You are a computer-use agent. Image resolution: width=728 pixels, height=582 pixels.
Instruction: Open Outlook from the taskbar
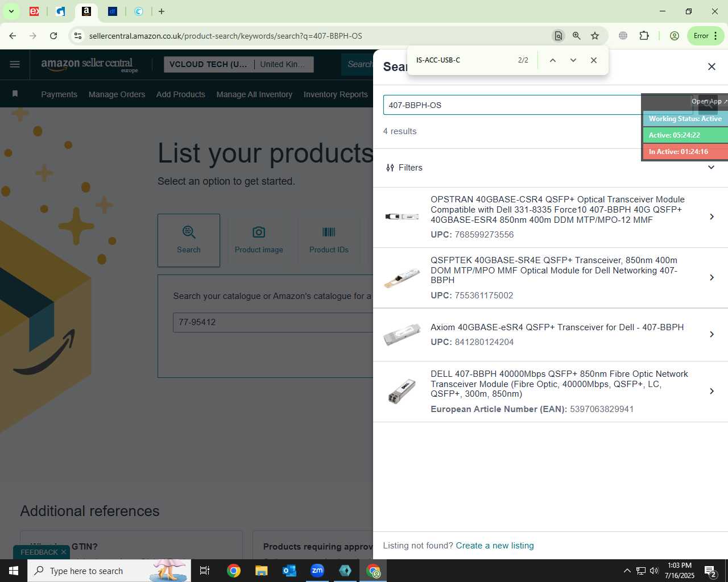(x=289, y=571)
